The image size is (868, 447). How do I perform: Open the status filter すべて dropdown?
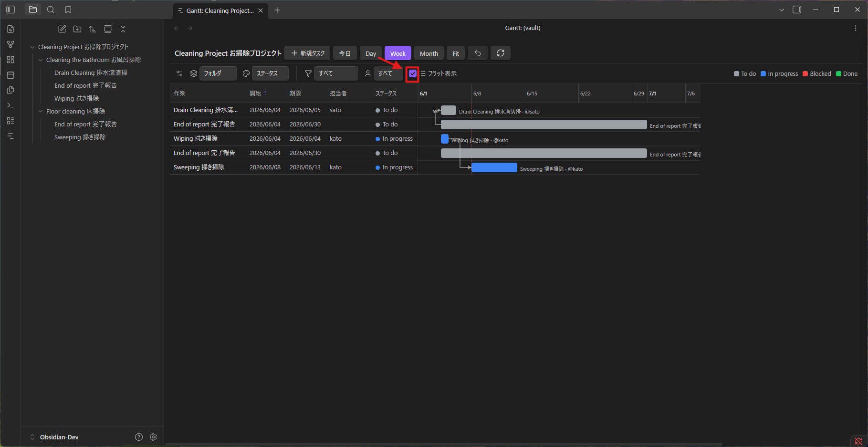336,73
